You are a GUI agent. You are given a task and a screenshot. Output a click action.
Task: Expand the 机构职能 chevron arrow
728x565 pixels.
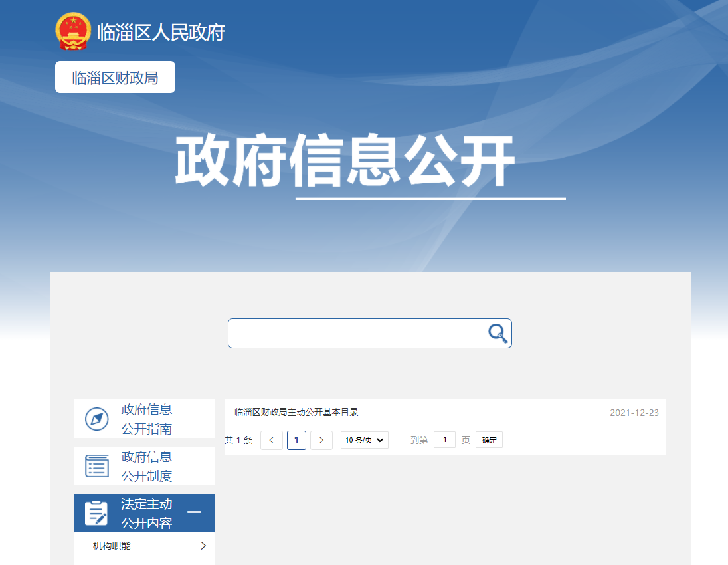203,546
